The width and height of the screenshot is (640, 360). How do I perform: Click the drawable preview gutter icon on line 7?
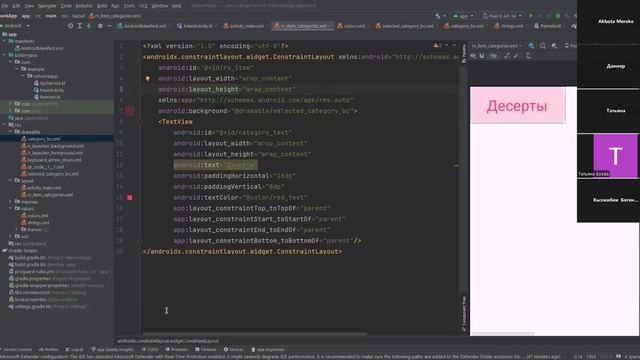[x=130, y=111]
